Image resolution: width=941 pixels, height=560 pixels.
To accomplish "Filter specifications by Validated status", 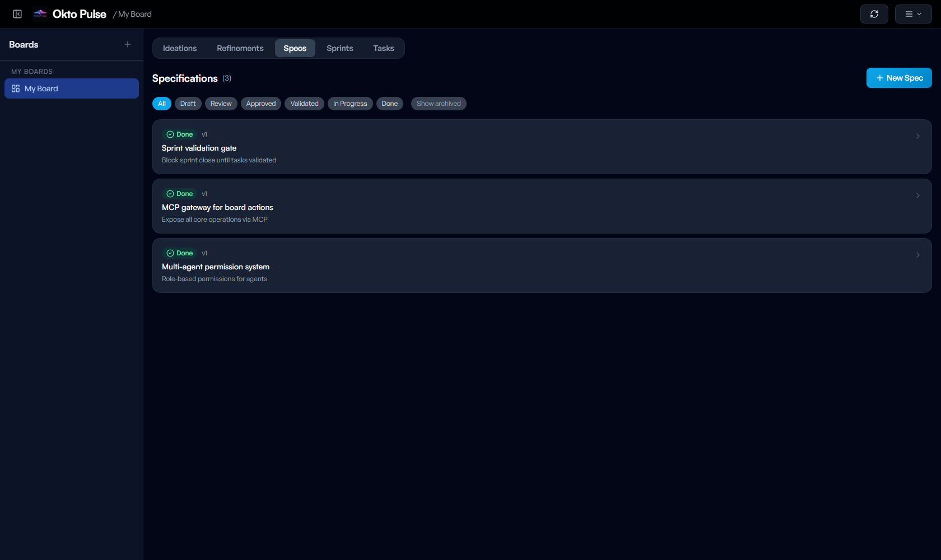I will [x=304, y=104].
